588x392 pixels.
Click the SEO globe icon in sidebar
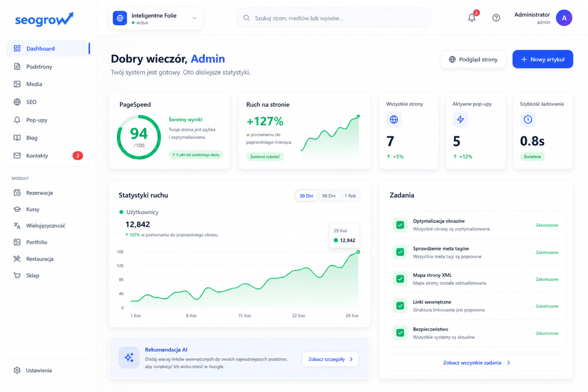point(17,102)
